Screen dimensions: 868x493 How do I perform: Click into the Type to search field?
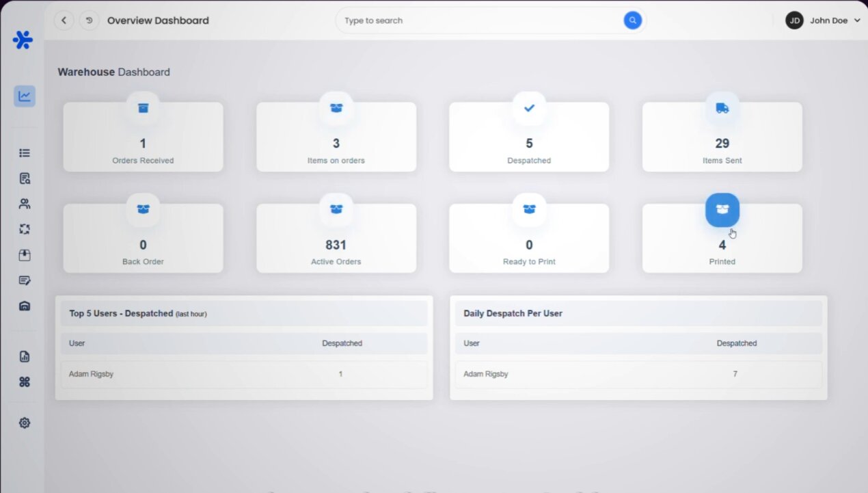(x=478, y=21)
